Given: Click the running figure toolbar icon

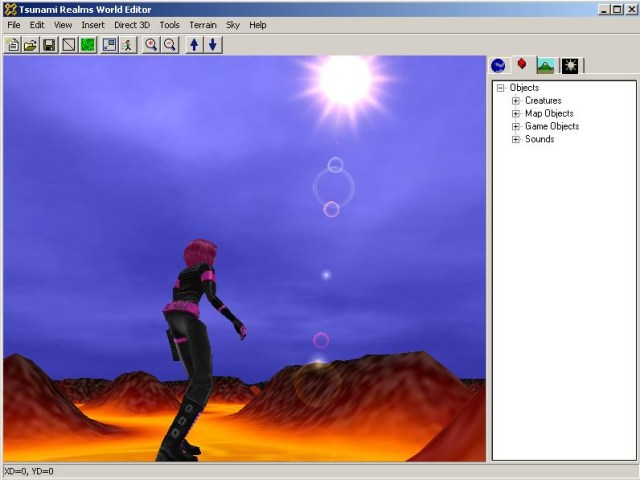Looking at the screenshot, I should point(128,45).
